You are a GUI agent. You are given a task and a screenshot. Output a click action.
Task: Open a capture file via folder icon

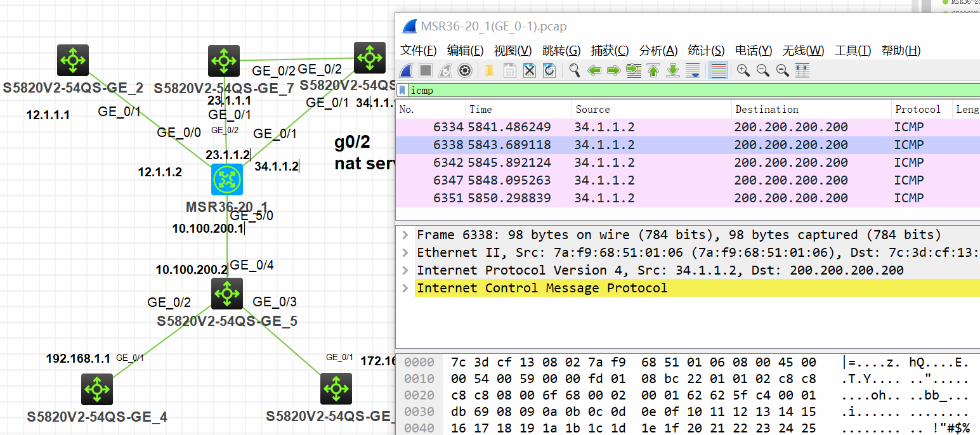(x=489, y=70)
